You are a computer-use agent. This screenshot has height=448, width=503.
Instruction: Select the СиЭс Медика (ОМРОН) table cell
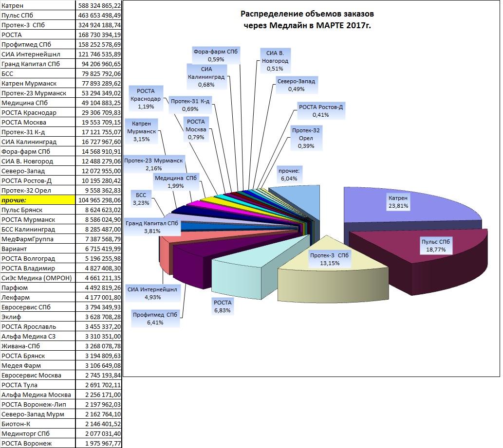coord(37,278)
